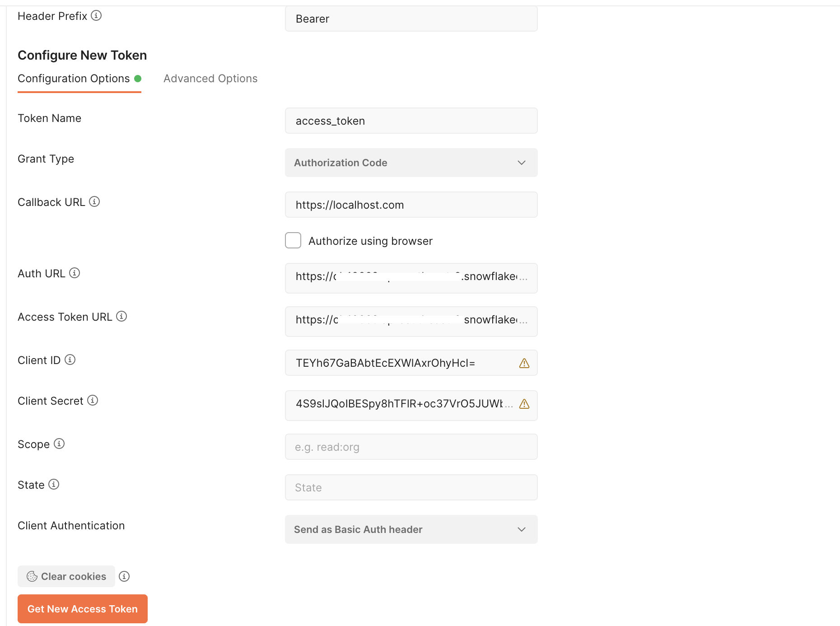Click the Clear cookies button
The height and width of the screenshot is (626, 840).
coord(66,576)
